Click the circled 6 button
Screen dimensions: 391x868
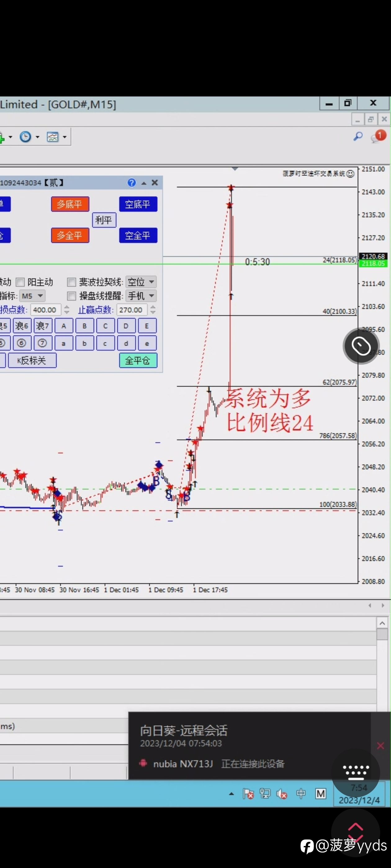[x=22, y=343]
